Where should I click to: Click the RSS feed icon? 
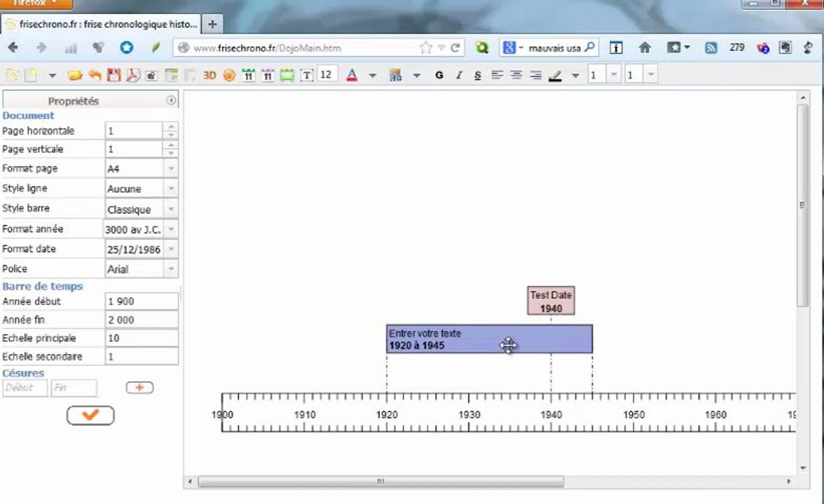(711, 48)
